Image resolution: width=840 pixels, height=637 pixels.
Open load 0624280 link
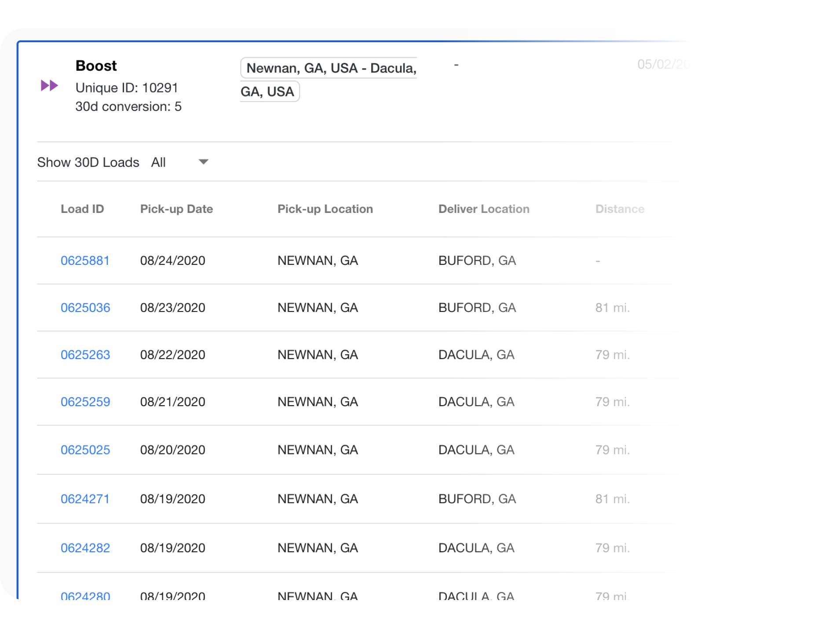(85, 596)
